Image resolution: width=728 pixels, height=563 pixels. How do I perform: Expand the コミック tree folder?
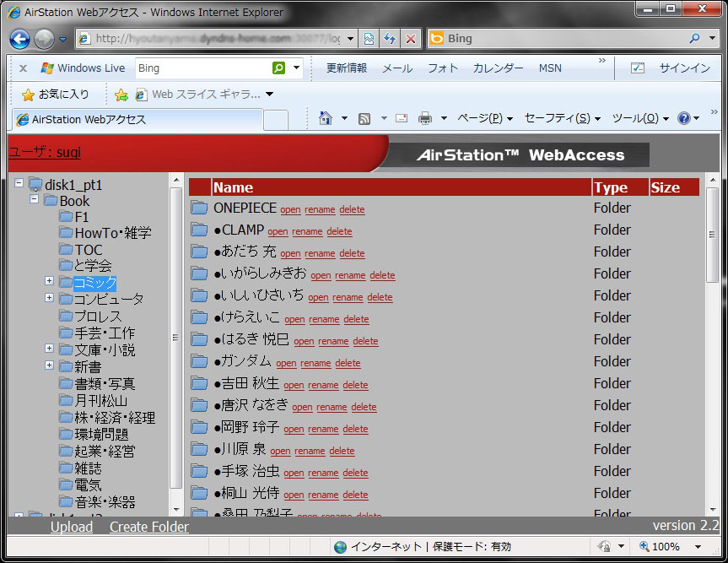(x=49, y=282)
